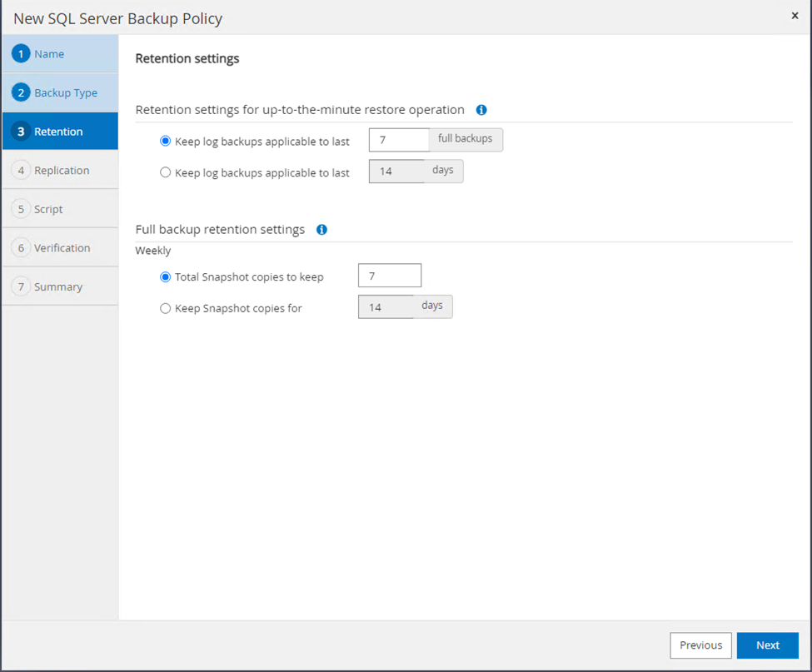Click the Snapshot copies days field

pyautogui.click(x=386, y=307)
